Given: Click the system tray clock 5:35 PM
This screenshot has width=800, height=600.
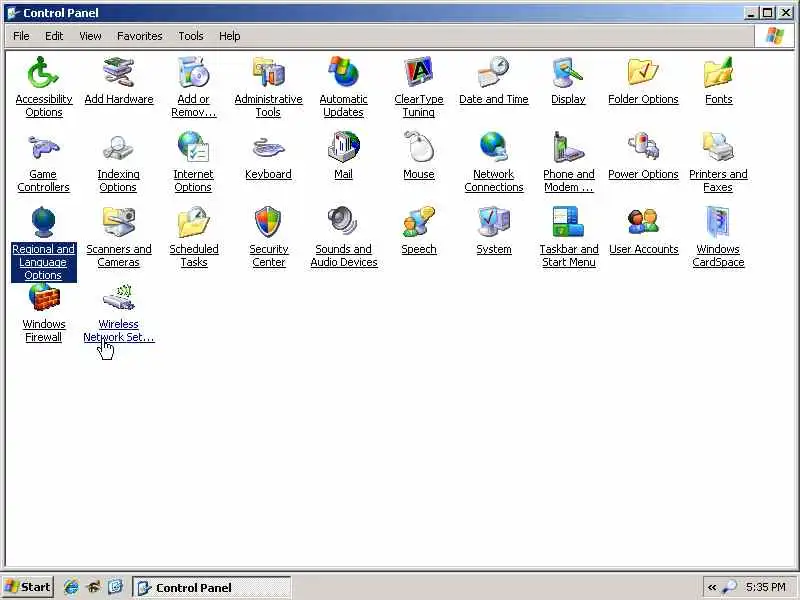Looking at the screenshot, I should click(765, 587).
